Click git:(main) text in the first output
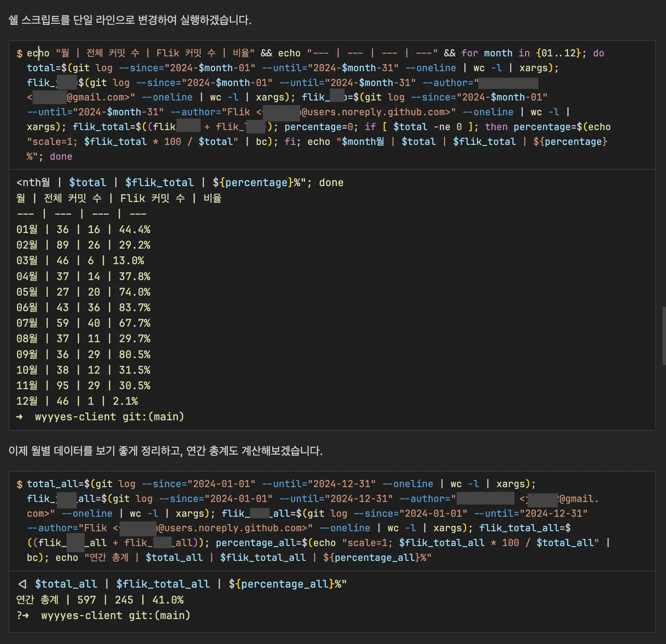Image resolution: width=666 pixels, height=644 pixels. coord(153,417)
